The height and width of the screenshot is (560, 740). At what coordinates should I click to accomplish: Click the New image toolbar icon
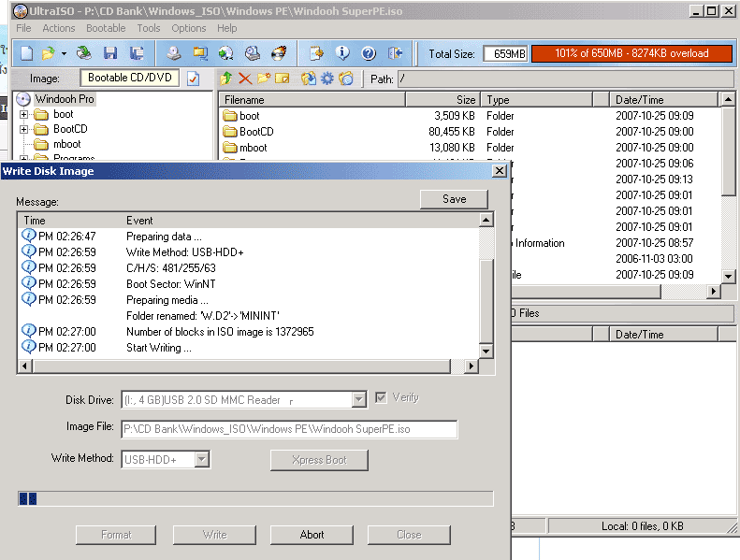click(x=27, y=53)
